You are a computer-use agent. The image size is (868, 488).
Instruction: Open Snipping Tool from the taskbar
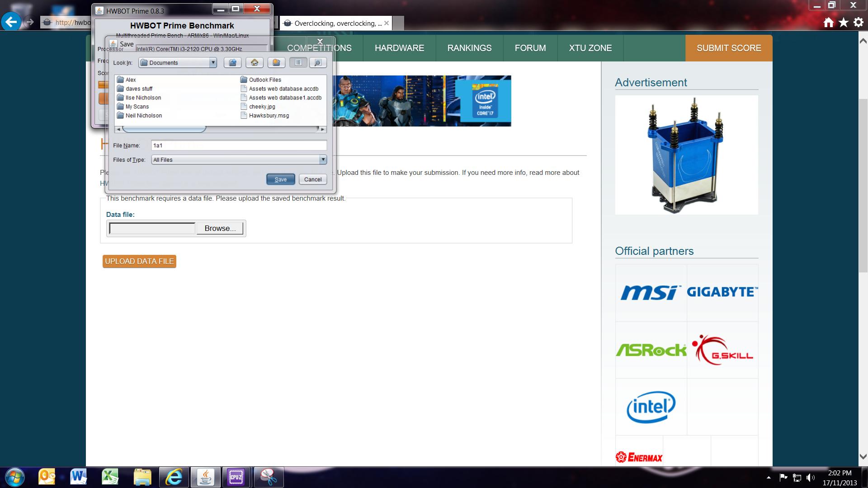[x=269, y=477]
